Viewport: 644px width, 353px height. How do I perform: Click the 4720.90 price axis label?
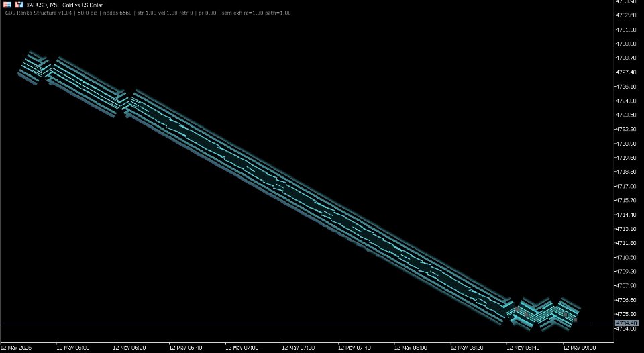pyautogui.click(x=627, y=144)
